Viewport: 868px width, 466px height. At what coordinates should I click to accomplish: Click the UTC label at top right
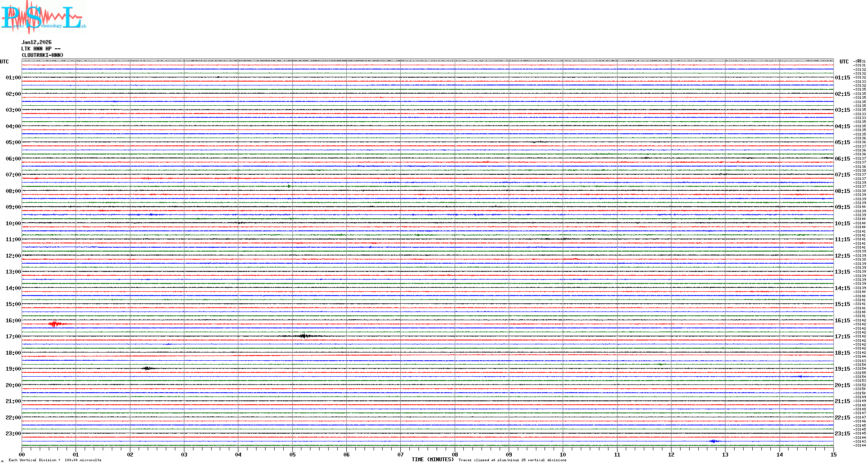(844, 62)
